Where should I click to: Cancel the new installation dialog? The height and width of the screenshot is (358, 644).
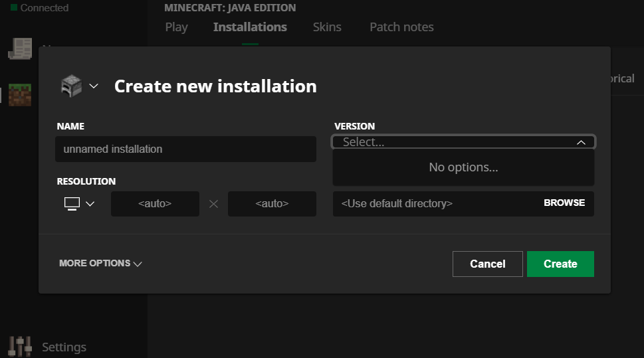point(487,264)
